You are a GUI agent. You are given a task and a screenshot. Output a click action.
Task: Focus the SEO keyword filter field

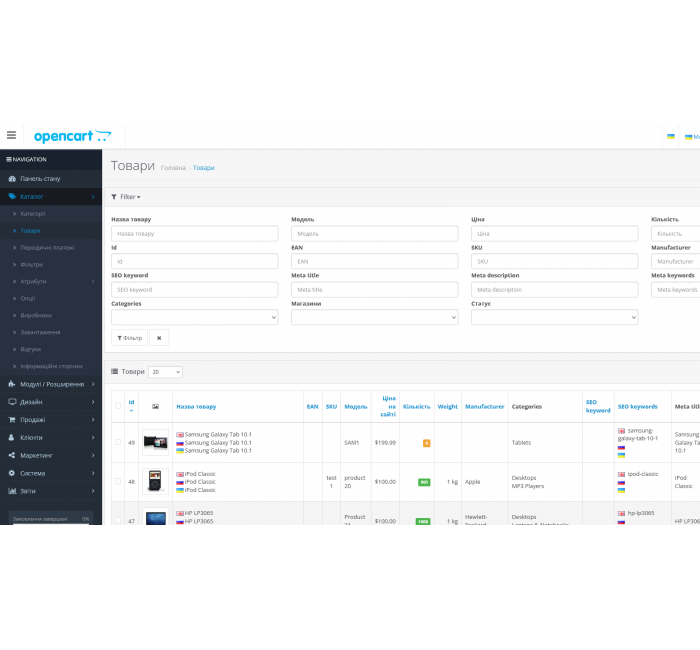tap(195, 290)
